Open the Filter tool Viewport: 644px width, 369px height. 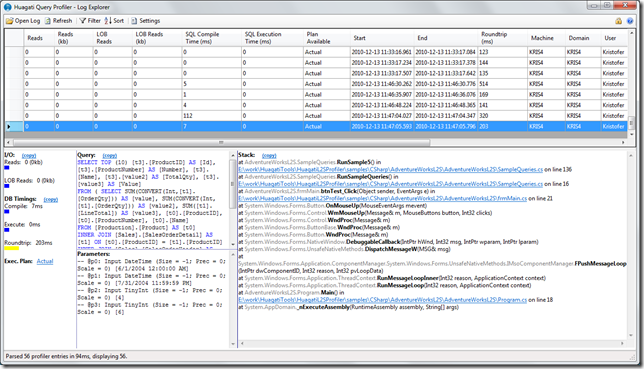(90, 21)
